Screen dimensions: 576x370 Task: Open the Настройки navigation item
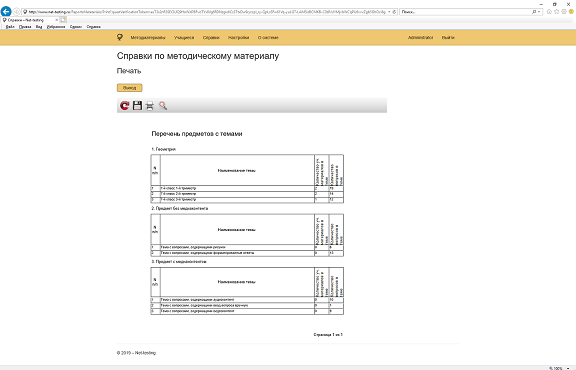coord(238,37)
